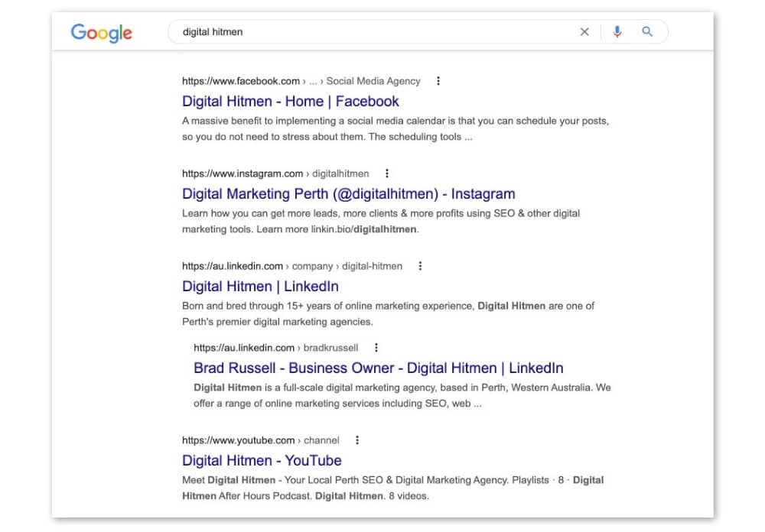Start voice search with microphone icon
765x532 pixels.
pos(617,31)
